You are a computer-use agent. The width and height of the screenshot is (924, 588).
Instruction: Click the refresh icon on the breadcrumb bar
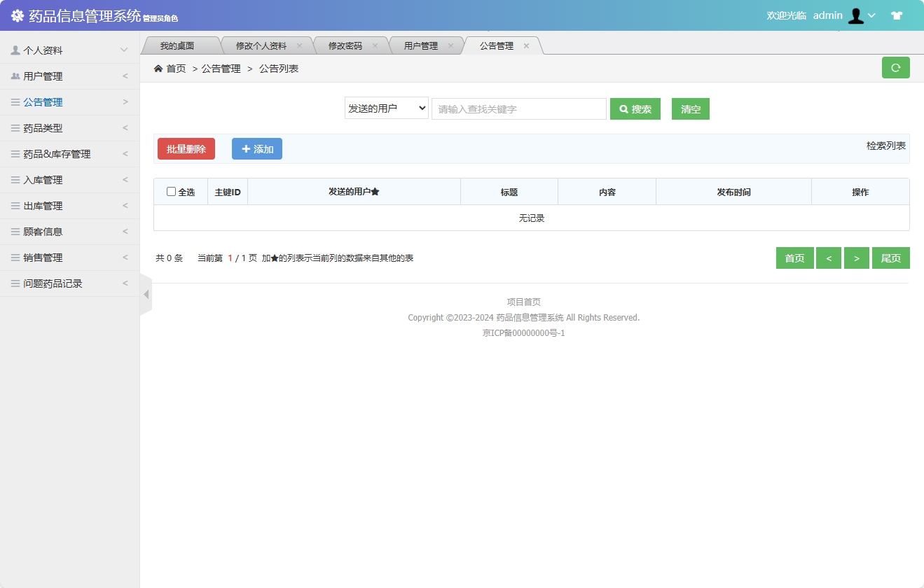pyautogui.click(x=895, y=67)
